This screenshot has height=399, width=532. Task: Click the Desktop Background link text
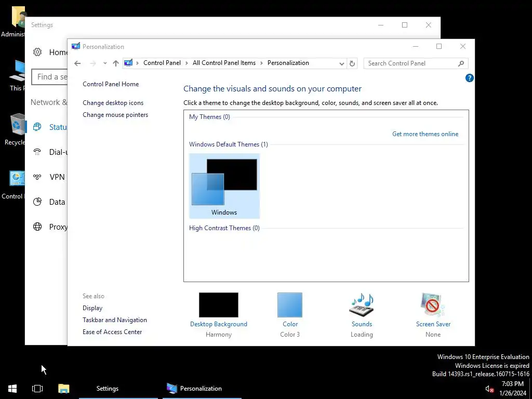219,324
